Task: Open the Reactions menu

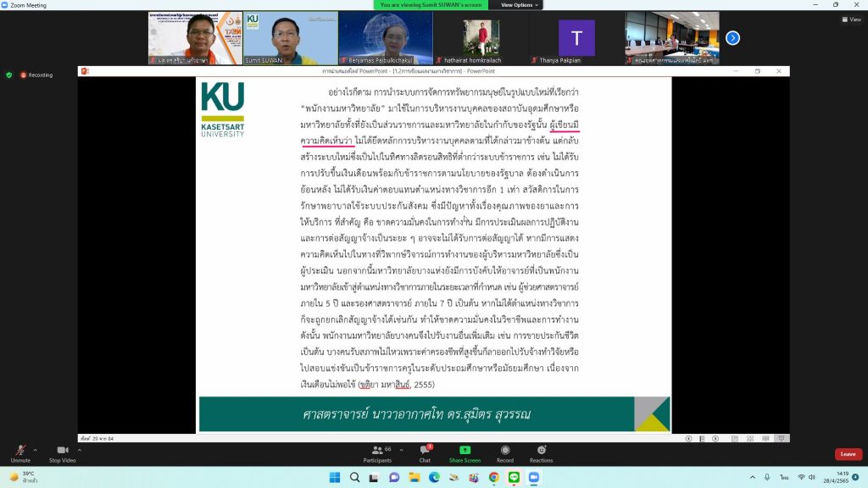Action: pos(541,452)
